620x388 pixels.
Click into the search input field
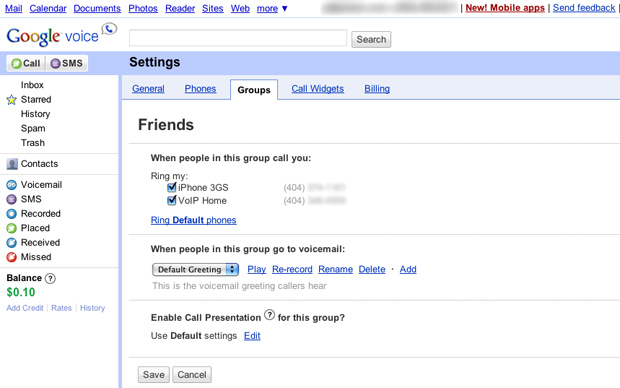tap(238, 38)
